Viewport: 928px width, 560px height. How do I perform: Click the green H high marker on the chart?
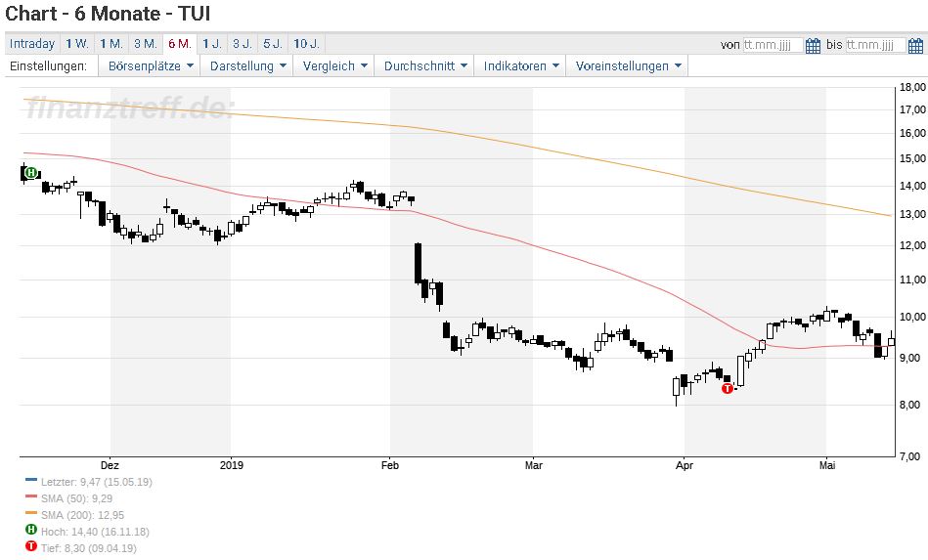[30, 173]
